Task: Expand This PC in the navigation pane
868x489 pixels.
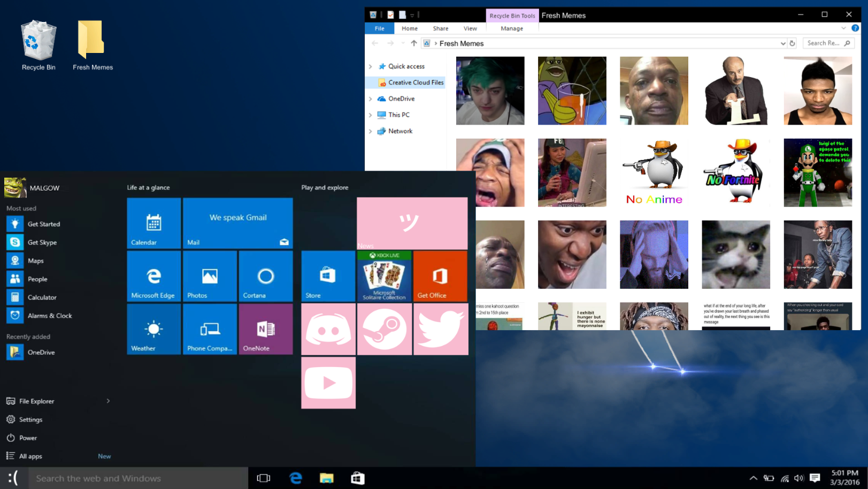Action: coord(371,114)
